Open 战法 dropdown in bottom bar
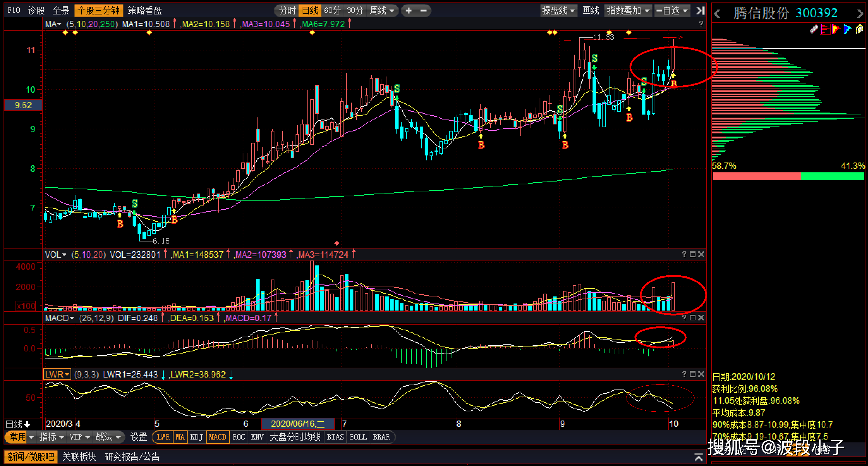 108,437
